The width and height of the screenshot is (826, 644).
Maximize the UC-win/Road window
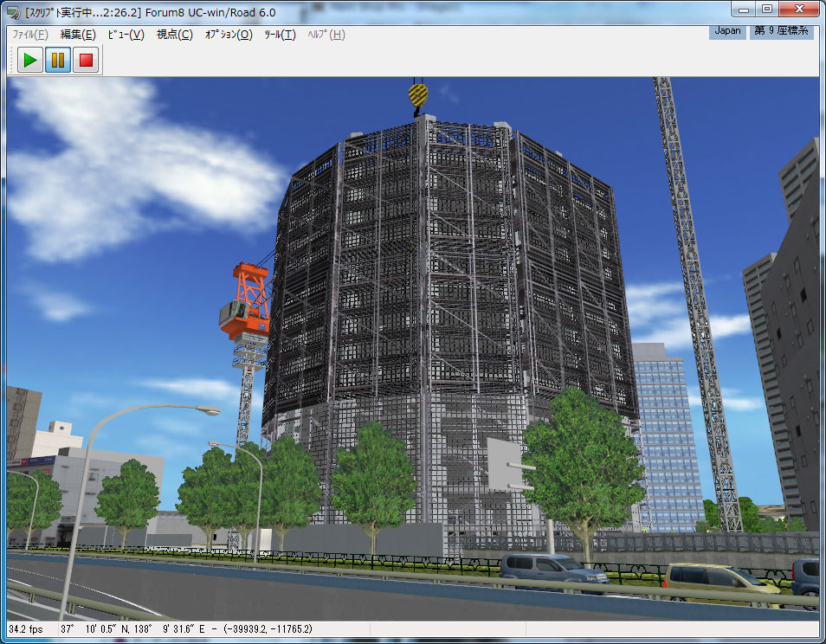tap(767, 10)
